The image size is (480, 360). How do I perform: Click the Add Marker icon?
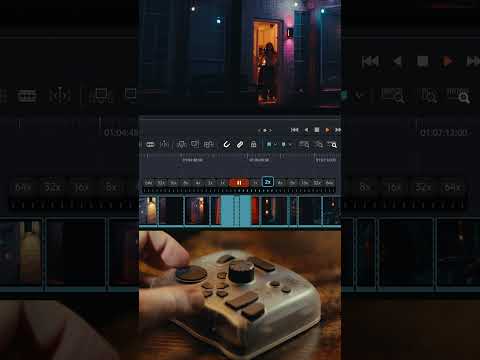point(284,145)
